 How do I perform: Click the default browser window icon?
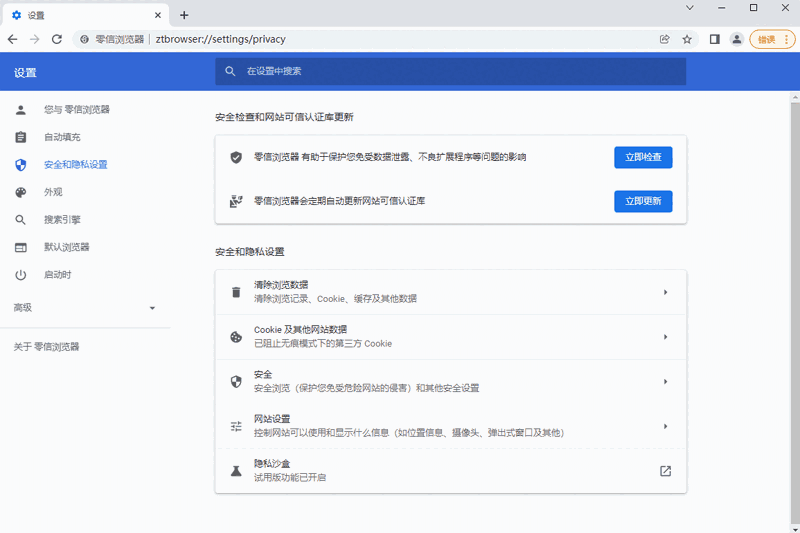click(x=20, y=247)
